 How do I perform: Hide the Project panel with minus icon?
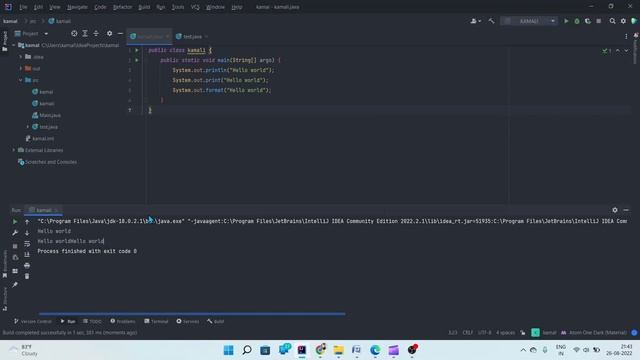(120, 33)
